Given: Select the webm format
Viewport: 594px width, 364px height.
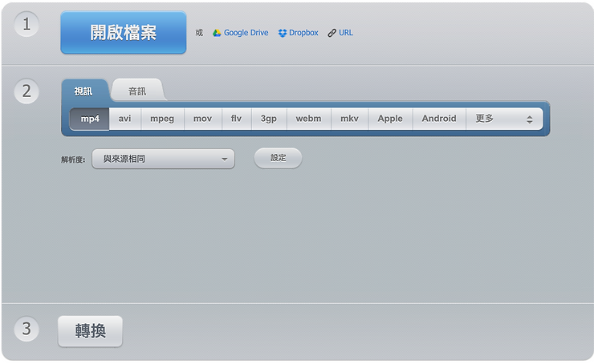Looking at the screenshot, I should [x=309, y=119].
